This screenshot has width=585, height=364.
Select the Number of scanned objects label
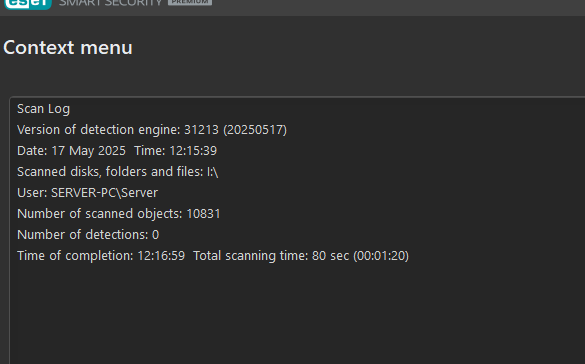click(x=100, y=214)
